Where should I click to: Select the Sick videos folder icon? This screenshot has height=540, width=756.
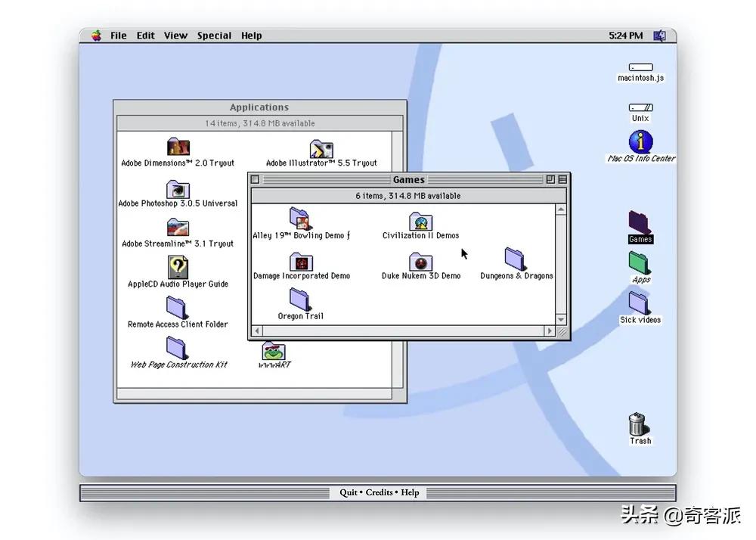(640, 303)
